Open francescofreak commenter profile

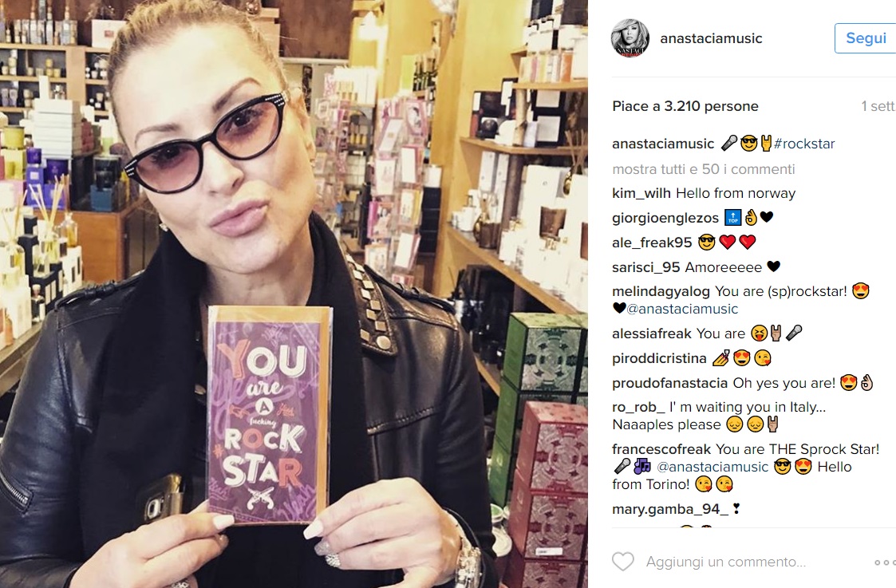661,449
